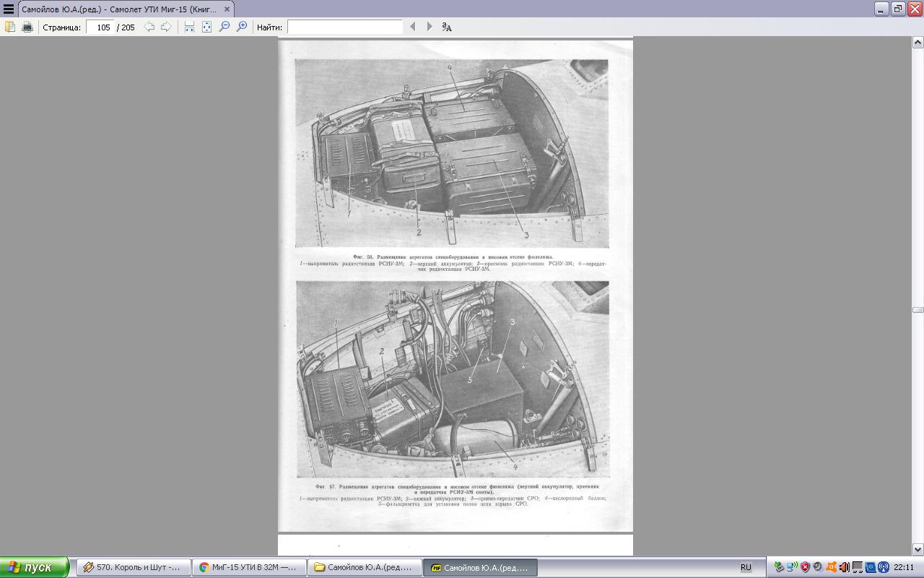This screenshot has height=578, width=924.
Task: Go to the next page arrow
Action: 166,27
